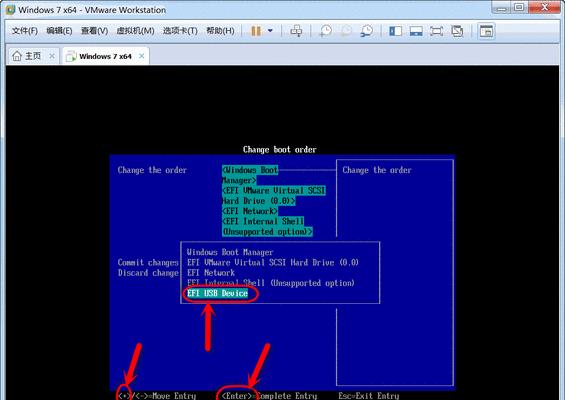This screenshot has height=400, width=565.
Task: Toggle the library sidebar view icon
Action: click(x=395, y=31)
